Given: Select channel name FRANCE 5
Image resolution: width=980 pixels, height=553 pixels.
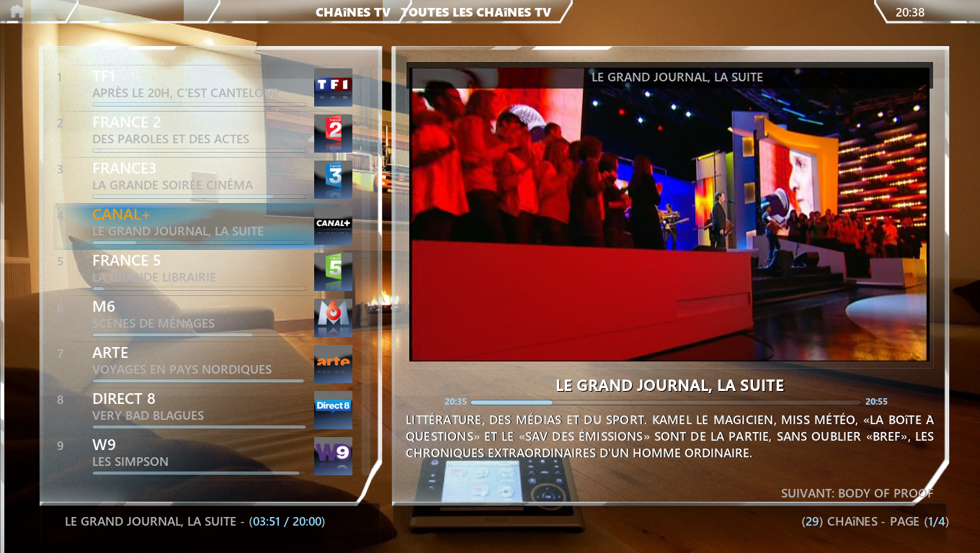Looking at the screenshot, I should 127,261.
